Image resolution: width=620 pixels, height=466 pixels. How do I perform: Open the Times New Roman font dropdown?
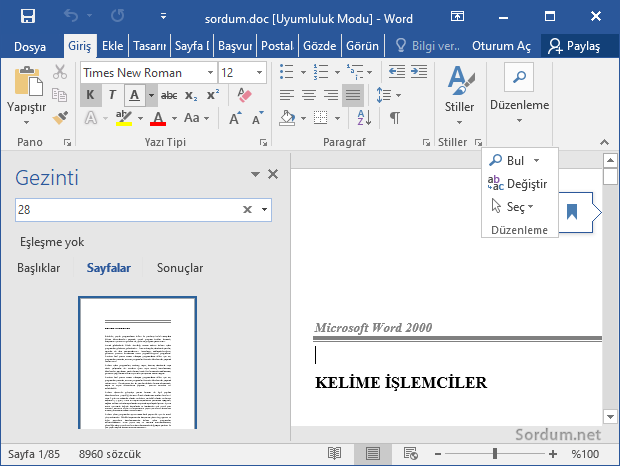pyautogui.click(x=210, y=72)
